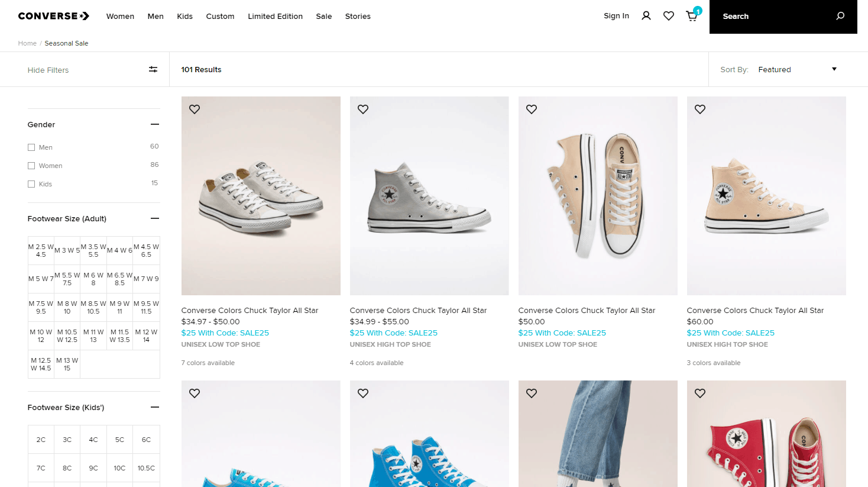Click the Hide Filters button
Viewport: 868px width, 487px height.
48,70
